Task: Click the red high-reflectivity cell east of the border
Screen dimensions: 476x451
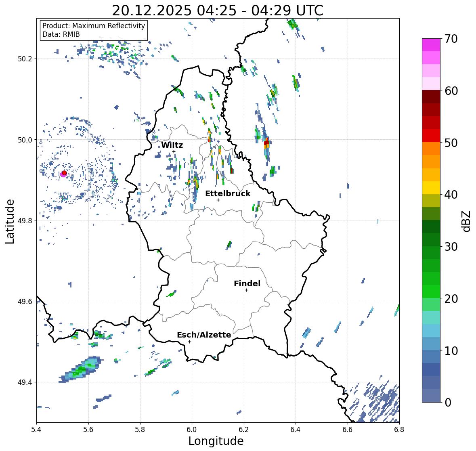Action: pos(267,143)
